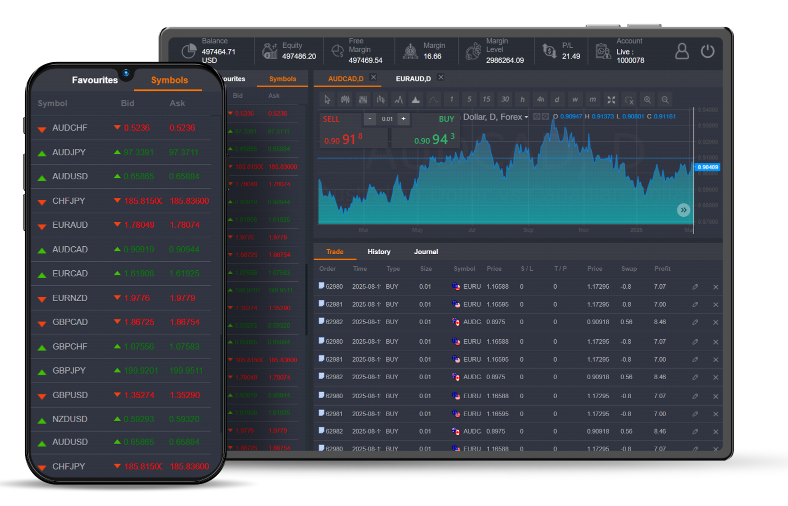This screenshot has height=506, width=788.
Task: Select the dotted curve chart style
Action: 433,99
